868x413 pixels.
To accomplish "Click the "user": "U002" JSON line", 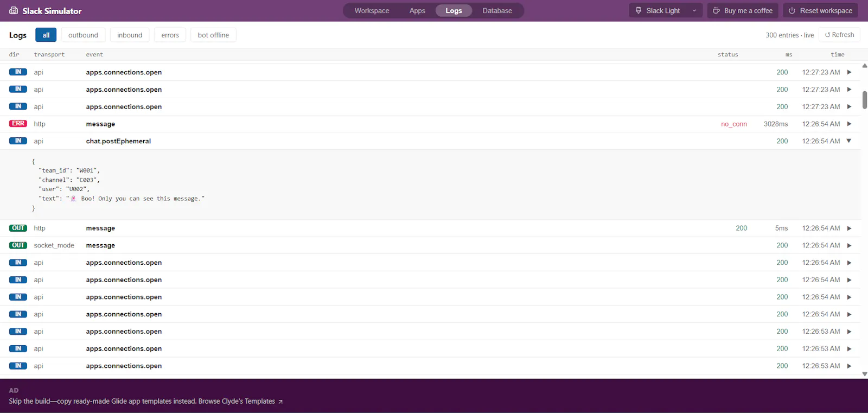I will pos(64,189).
